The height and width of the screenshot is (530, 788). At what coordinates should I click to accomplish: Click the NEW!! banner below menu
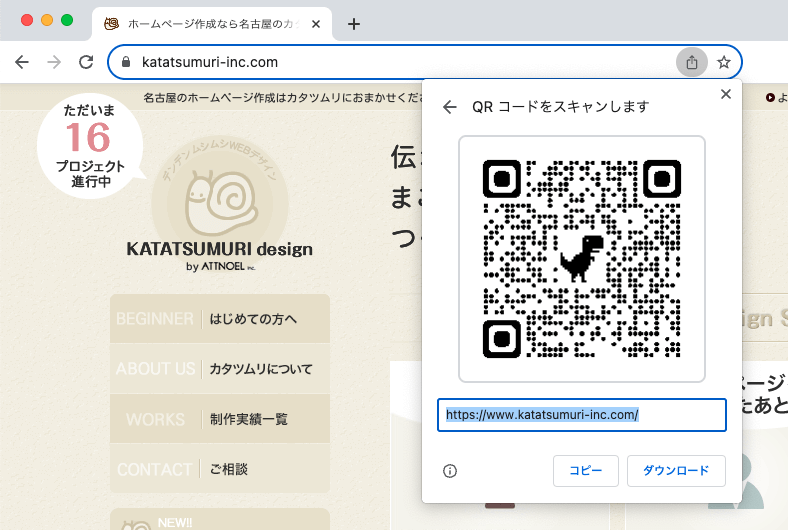point(220,519)
